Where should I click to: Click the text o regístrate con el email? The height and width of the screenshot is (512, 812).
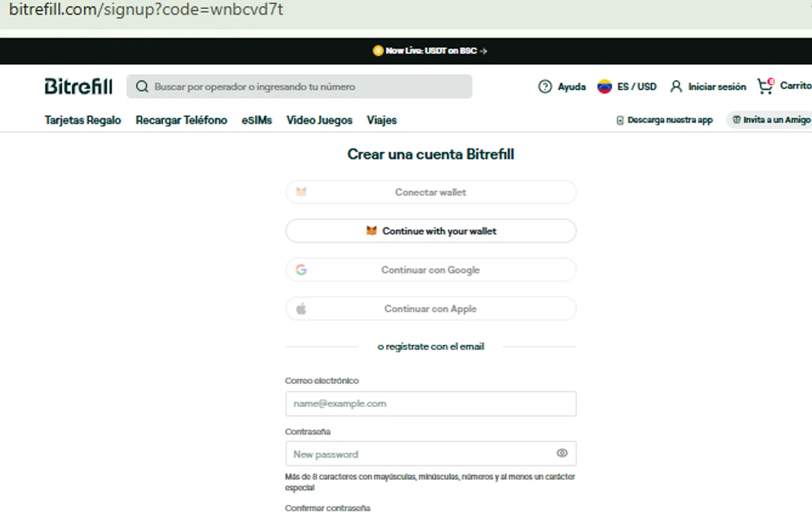click(431, 346)
